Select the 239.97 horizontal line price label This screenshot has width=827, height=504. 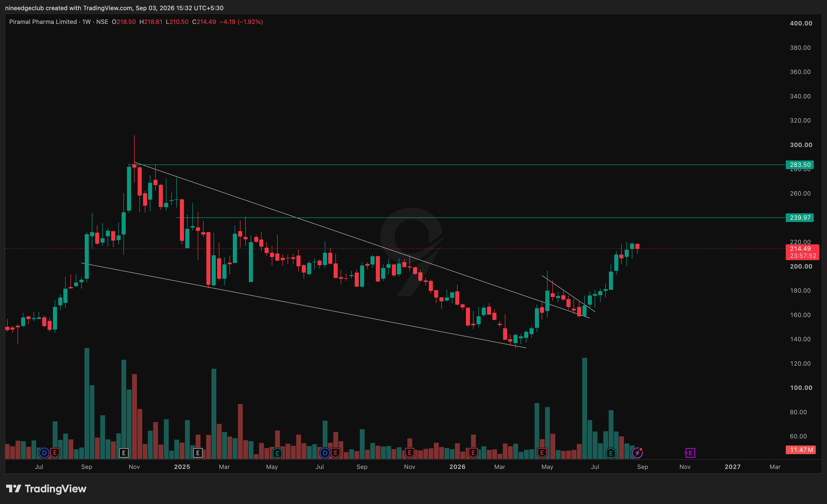coord(800,218)
